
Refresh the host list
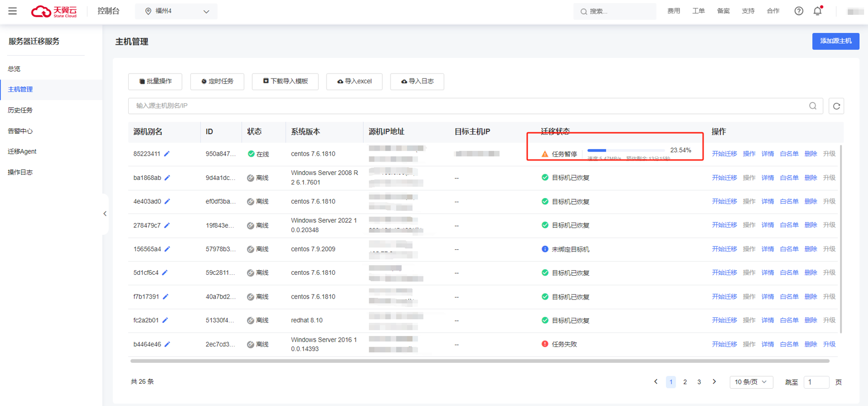(x=837, y=106)
